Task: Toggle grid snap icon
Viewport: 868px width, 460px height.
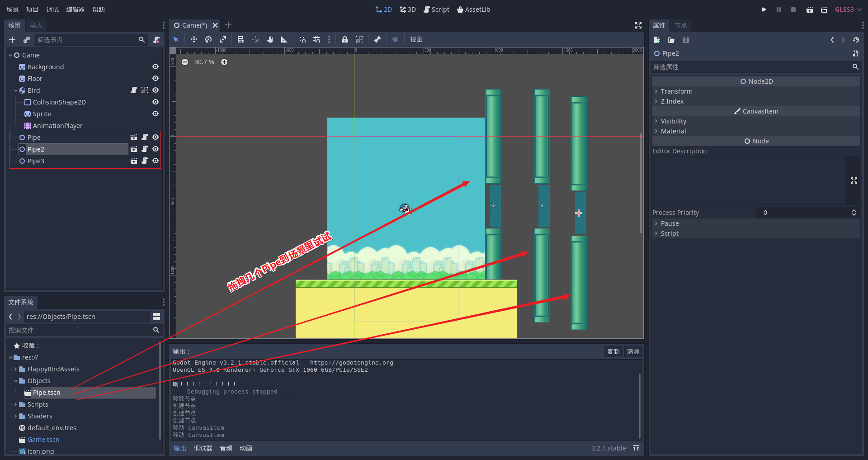Action: [x=317, y=39]
